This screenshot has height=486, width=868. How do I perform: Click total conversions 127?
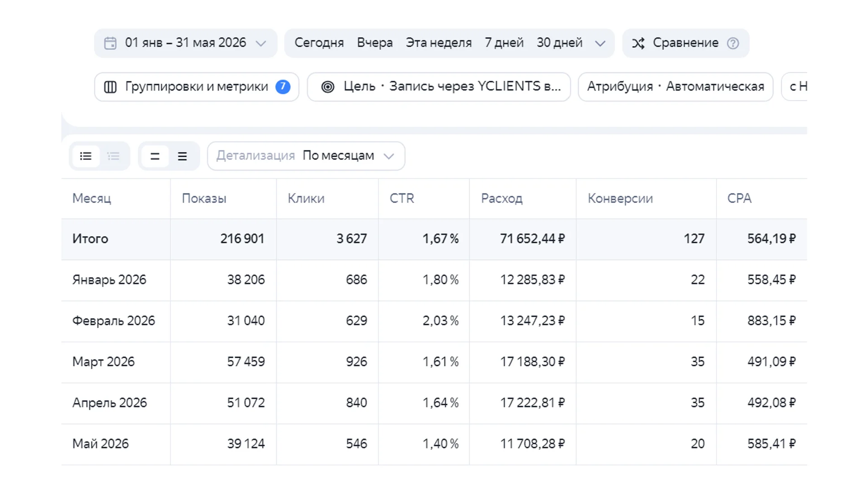click(694, 239)
